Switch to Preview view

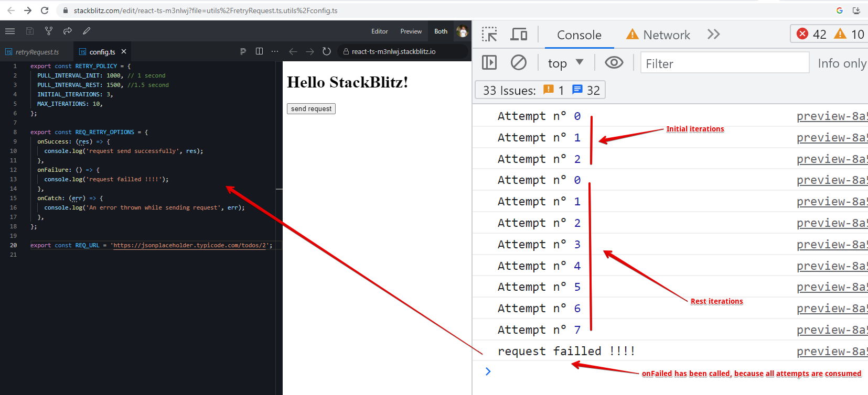click(411, 31)
